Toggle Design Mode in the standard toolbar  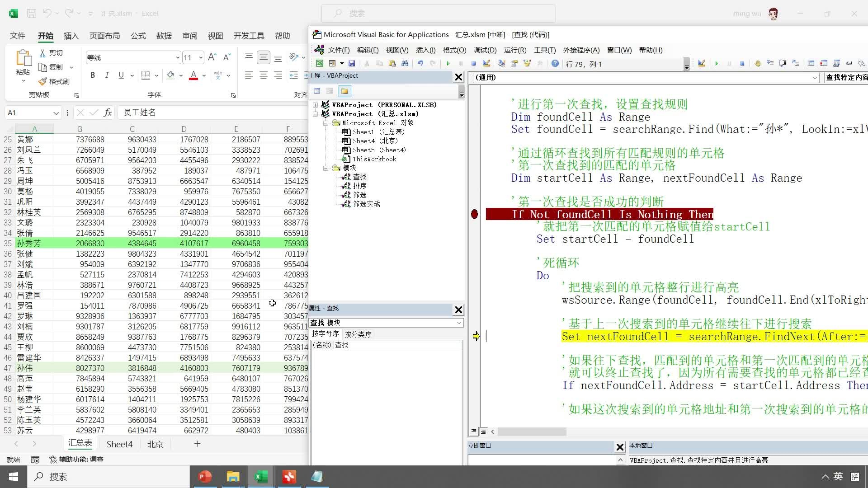486,64
